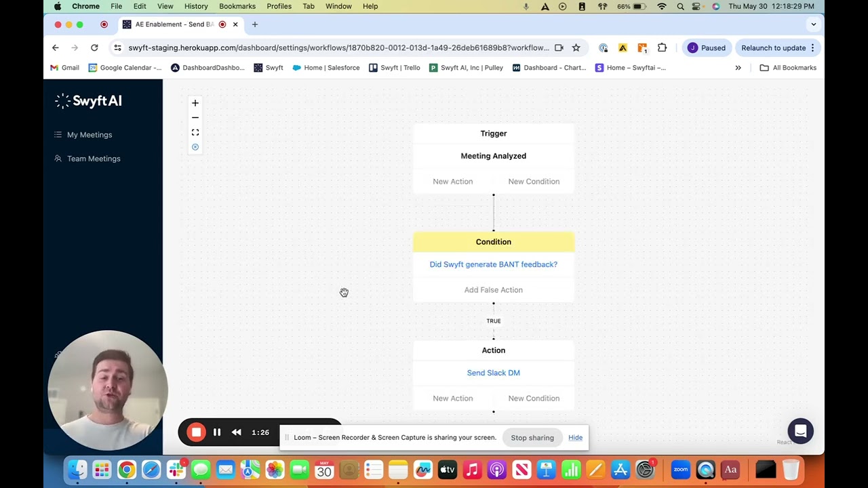Select the Trigger node header
This screenshot has height=488, width=868.
click(494, 134)
